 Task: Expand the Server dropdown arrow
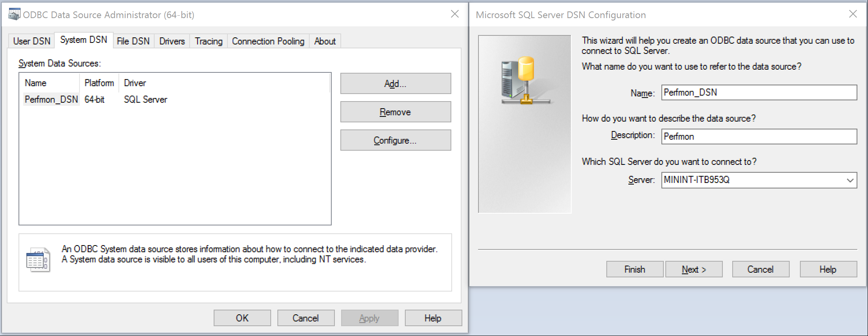(x=850, y=180)
